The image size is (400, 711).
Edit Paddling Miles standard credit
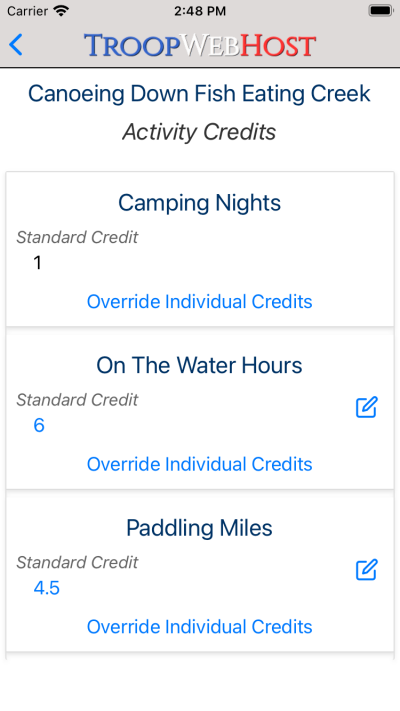pos(366,570)
